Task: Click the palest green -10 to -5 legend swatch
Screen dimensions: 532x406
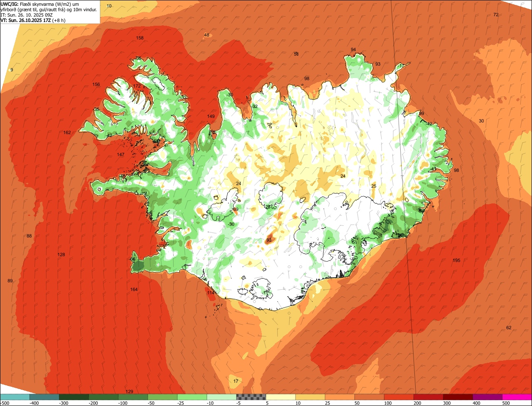Action: pyautogui.click(x=222, y=397)
